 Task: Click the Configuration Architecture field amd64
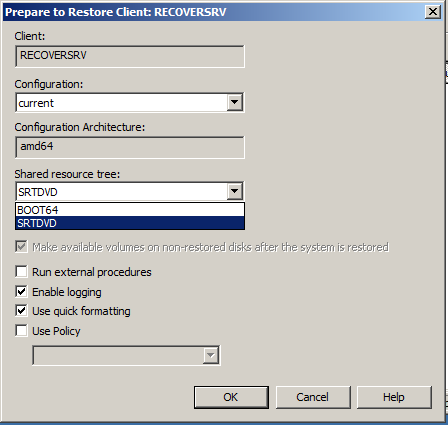130,147
